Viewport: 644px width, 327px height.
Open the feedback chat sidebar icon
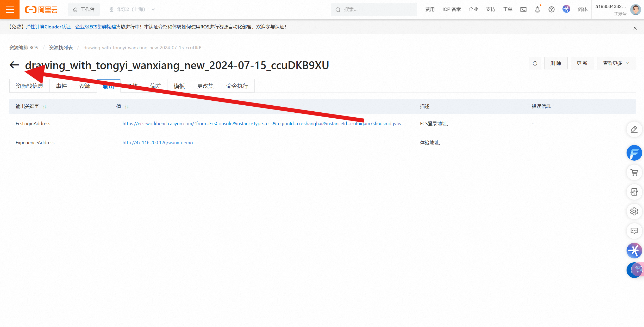coord(634,231)
